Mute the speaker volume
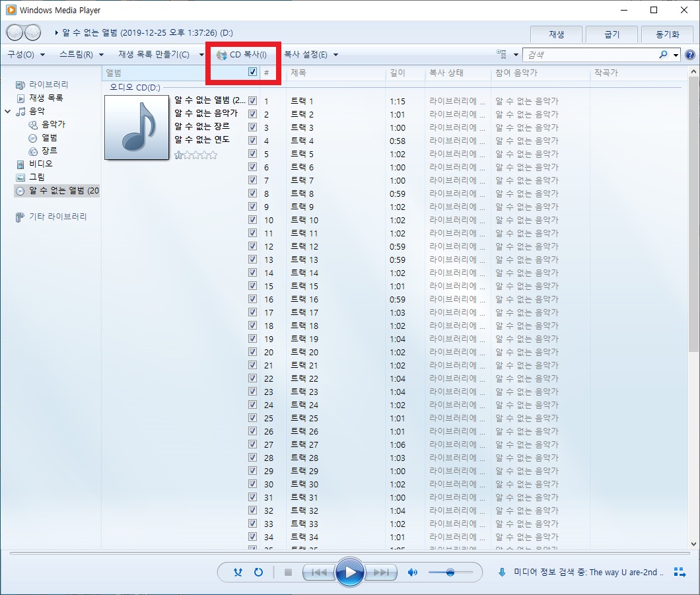700x595 pixels. 413,572
